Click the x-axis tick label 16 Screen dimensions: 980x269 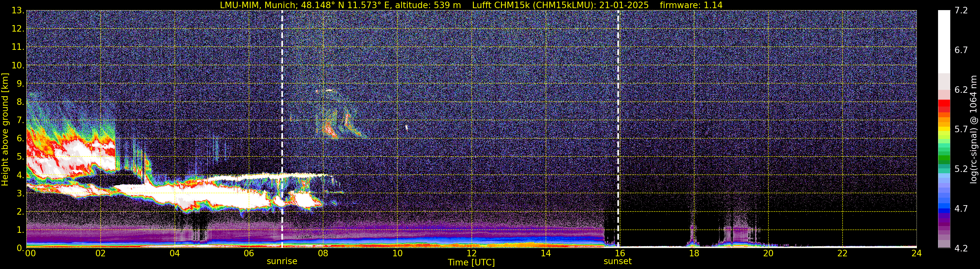coord(620,254)
